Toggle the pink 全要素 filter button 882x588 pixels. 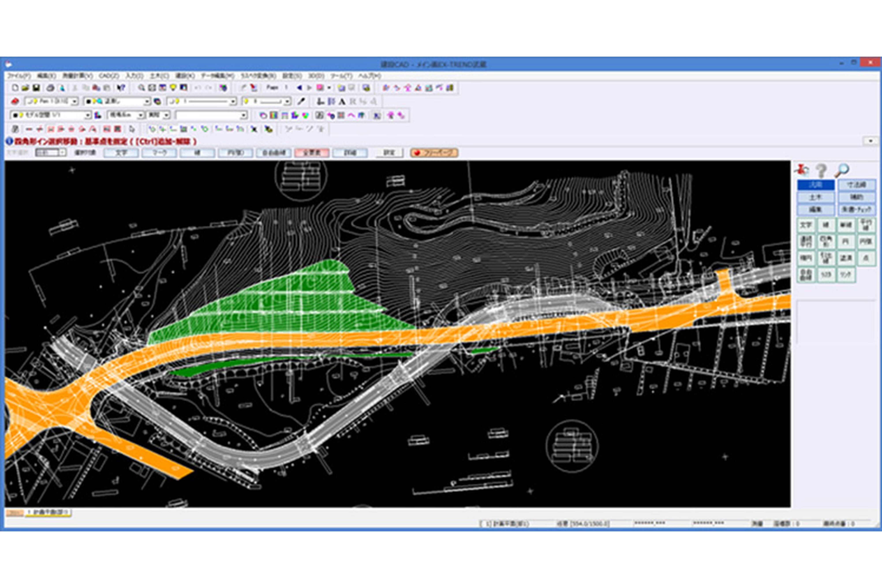coord(312,153)
